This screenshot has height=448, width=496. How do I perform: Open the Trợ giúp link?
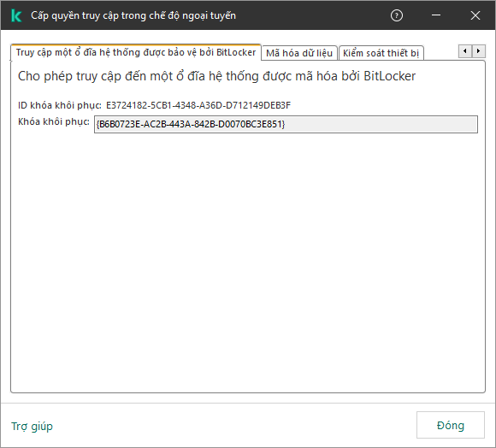point(32,426)
